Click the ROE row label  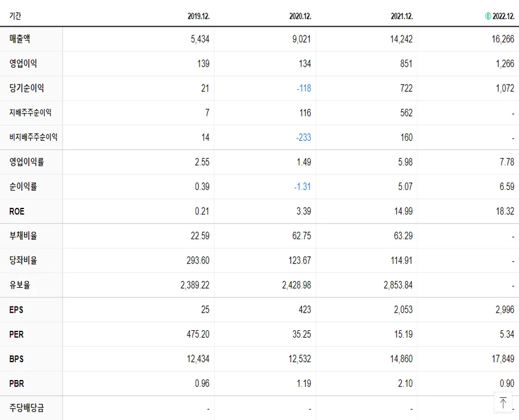pos(17,211)
